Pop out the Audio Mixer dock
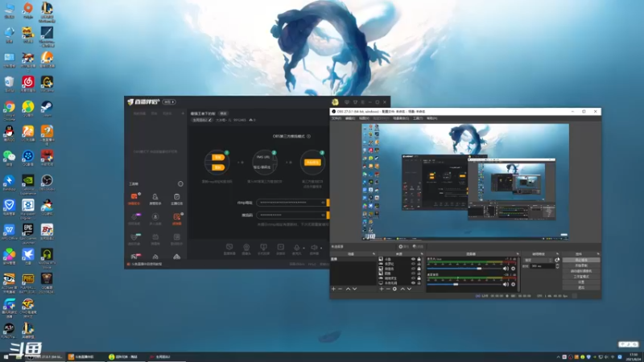The width and height of the screenshot is (644, 362). 518,254
